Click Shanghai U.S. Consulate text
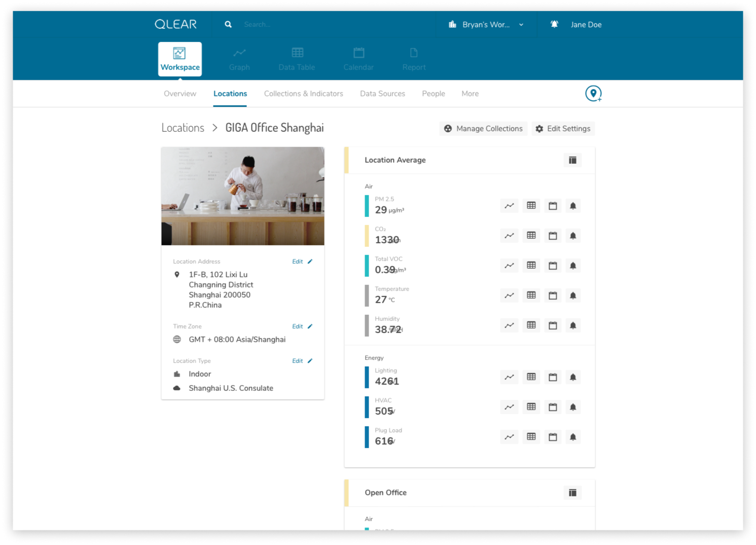 [x=231, y=388]
